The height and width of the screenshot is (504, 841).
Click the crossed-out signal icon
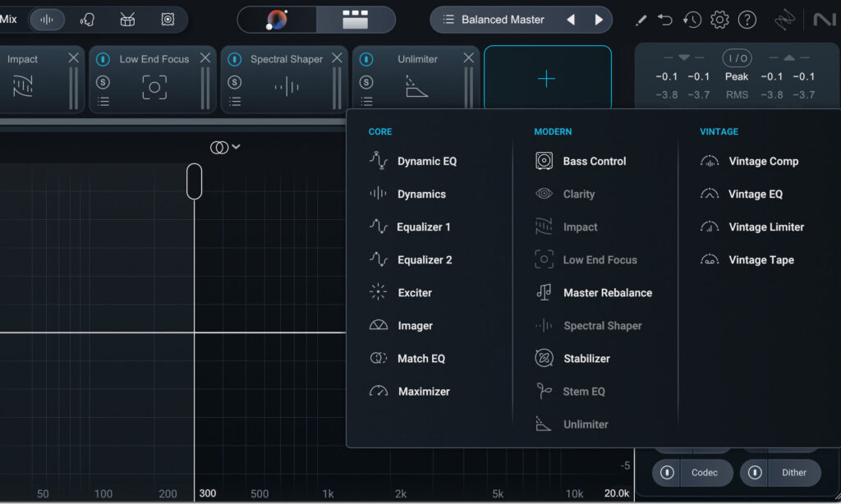tap(784, 21)
